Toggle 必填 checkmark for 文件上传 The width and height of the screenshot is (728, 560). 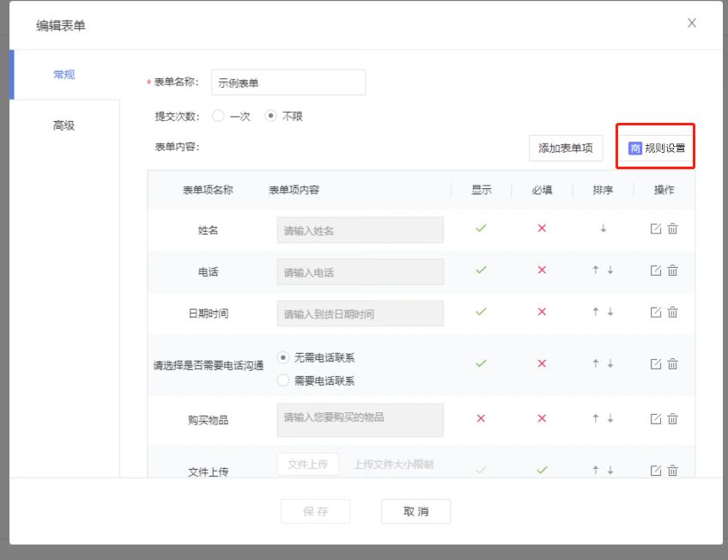click(542, 470)
